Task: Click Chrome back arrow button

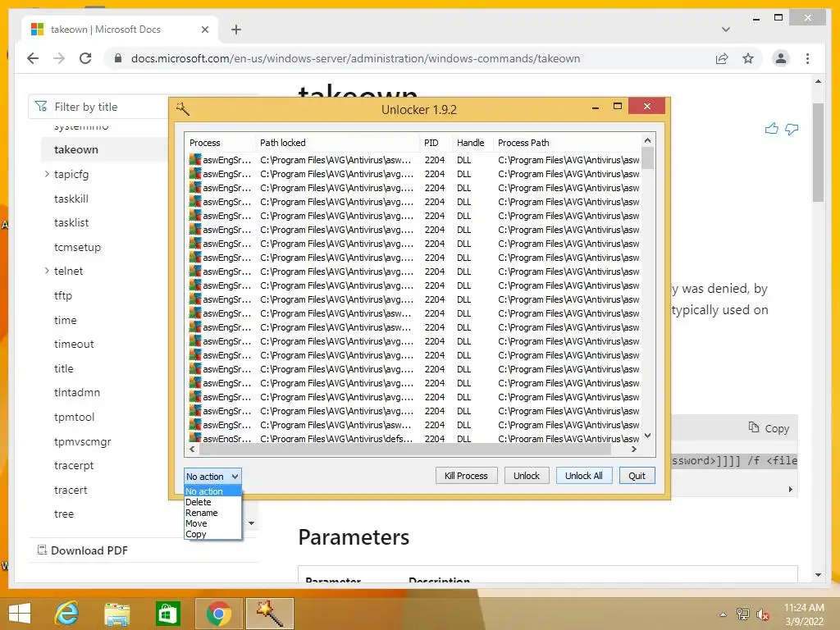Action: [x=33, y=58]
